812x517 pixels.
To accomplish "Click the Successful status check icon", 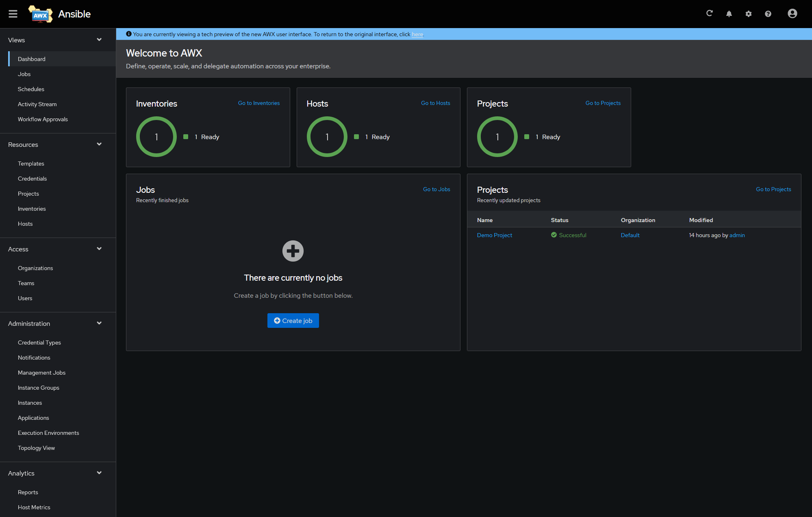I will point(554,235).
